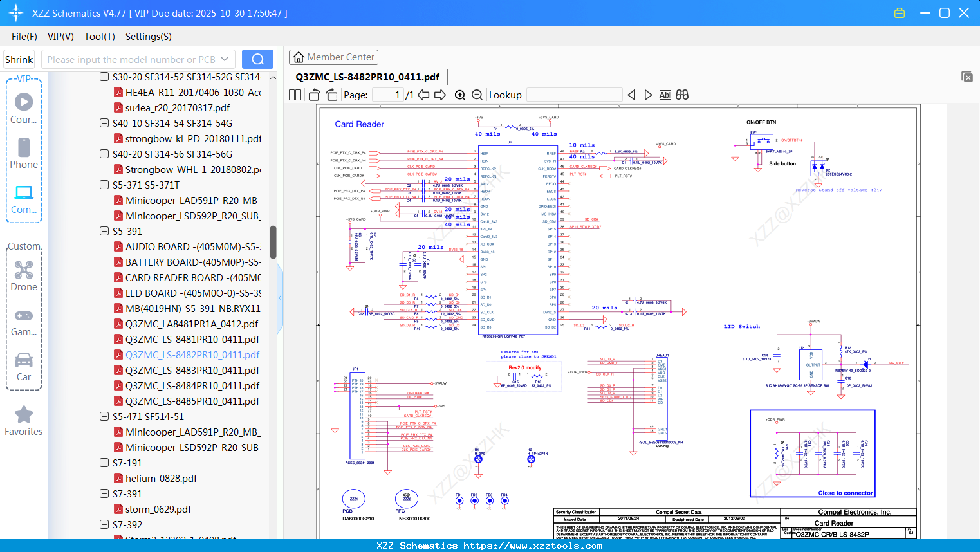
Task: Go to next page arrow
Action: click(440, 95)
